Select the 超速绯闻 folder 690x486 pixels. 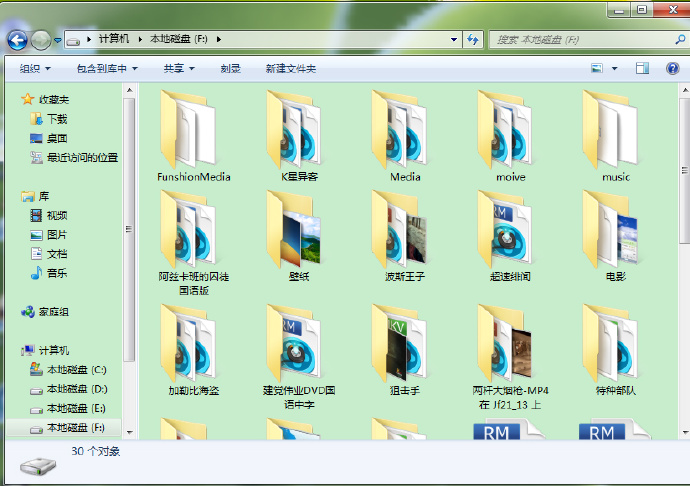click(x=510, y=236)
